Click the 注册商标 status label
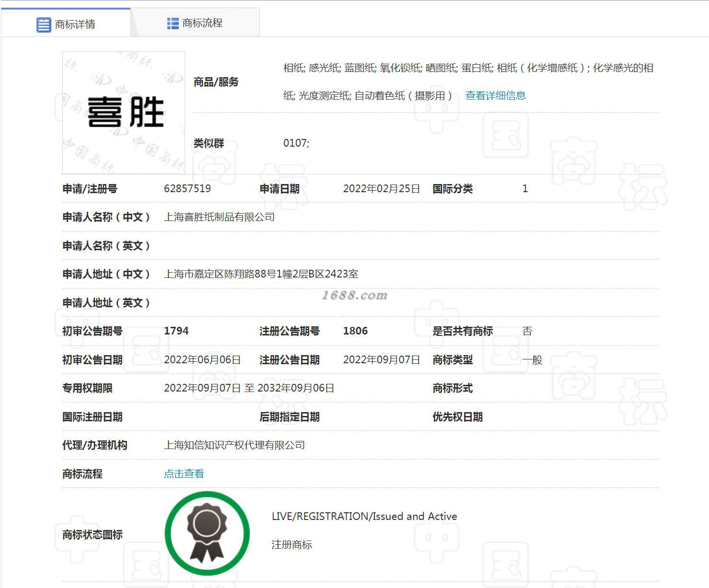The height and width of the screenshot is (588, 709). (292, 545)
